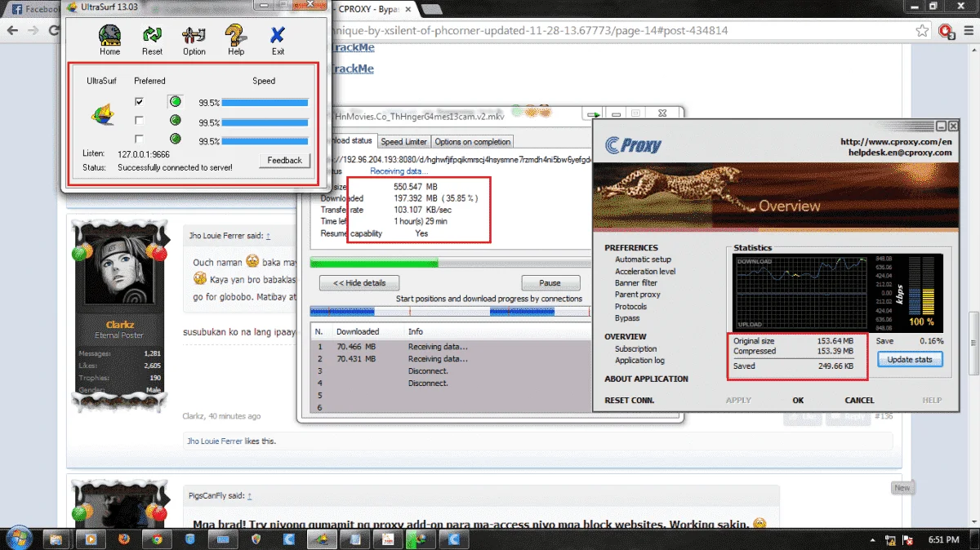Click the UltraSurf boat logo

(x=102, y=115)
